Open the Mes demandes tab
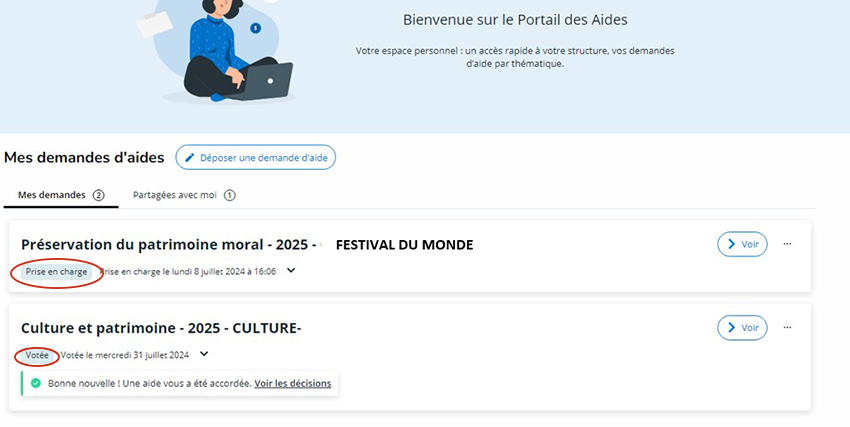 coord(61,195)
